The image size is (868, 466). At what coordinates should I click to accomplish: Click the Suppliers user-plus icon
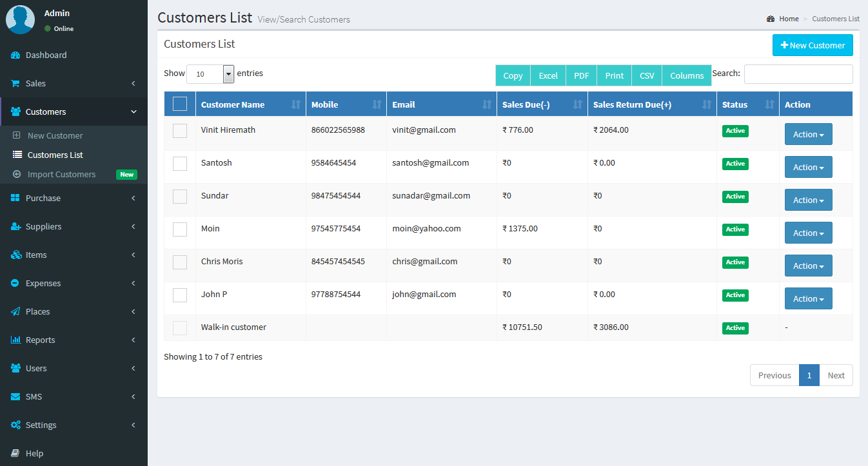click(x=16, y=226)
